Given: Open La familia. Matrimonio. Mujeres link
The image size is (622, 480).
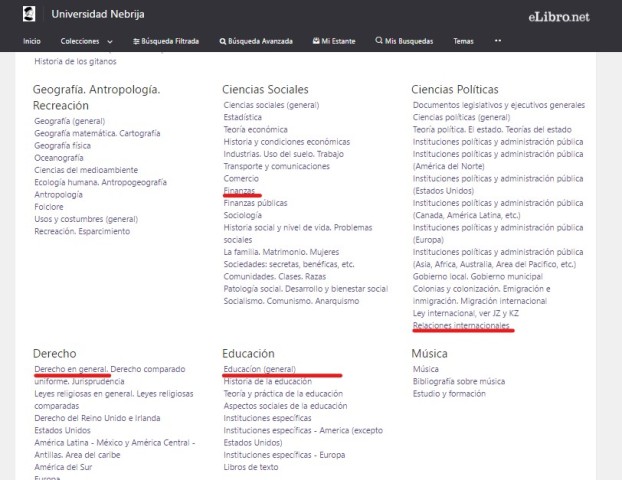Looking at the screenshot, I should [281, 252].
